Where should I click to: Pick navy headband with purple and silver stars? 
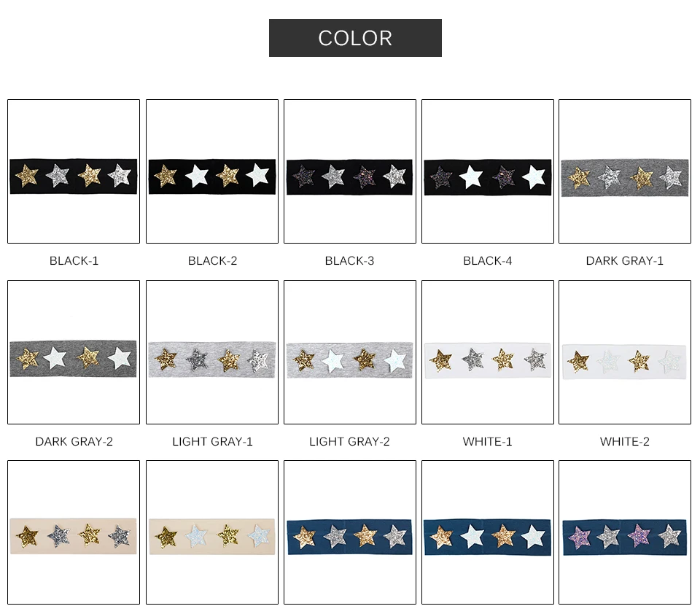click(625, 532)
